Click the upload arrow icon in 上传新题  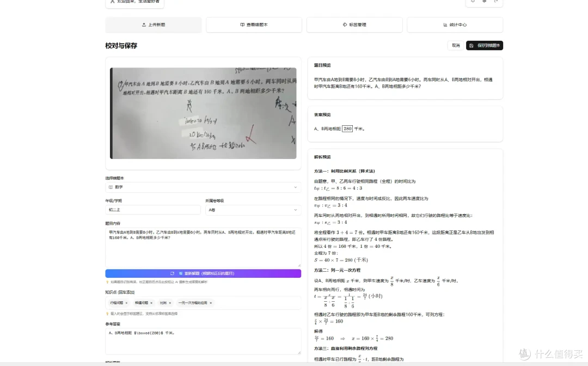(144, 25)
